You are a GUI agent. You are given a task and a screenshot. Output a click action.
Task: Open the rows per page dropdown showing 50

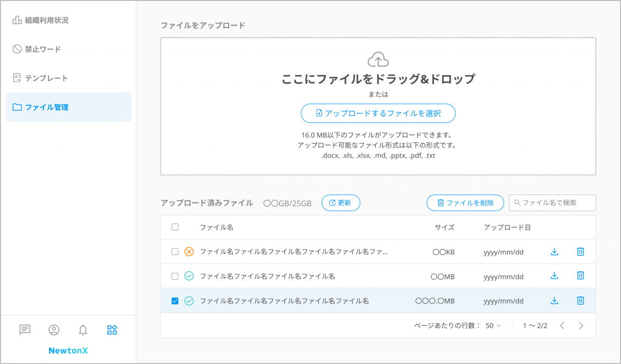pyautogui.click(x=494, y=325)
